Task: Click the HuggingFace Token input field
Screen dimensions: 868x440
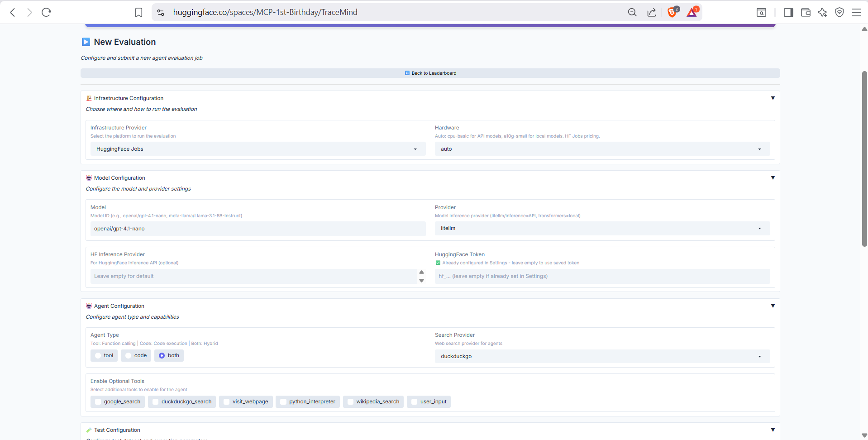Action: tap(602, 276)
